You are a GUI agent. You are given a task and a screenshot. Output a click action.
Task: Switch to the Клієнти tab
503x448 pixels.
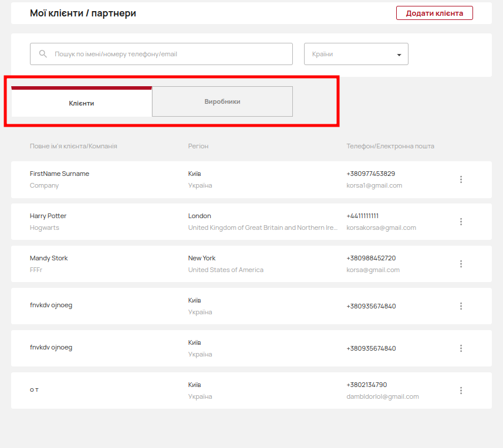pos(82,101)
